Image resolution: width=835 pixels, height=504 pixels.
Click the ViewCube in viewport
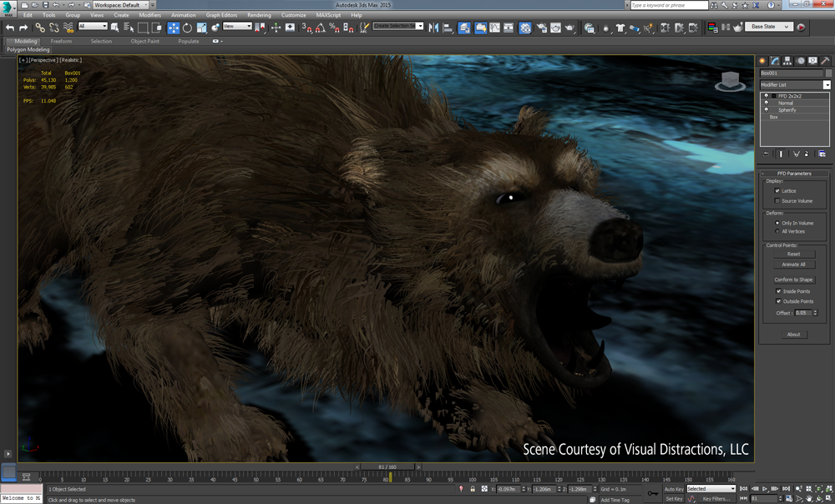coord(730,81)
